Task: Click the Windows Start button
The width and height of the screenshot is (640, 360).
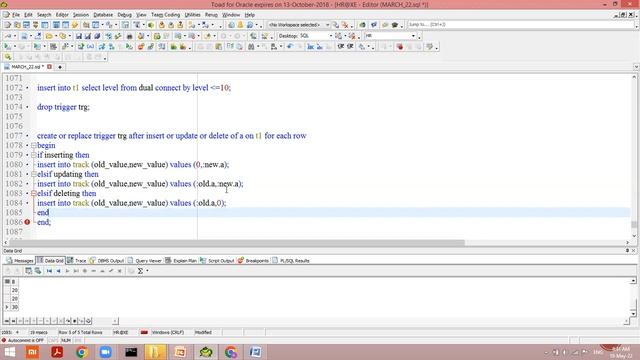Action: [10, 352]
